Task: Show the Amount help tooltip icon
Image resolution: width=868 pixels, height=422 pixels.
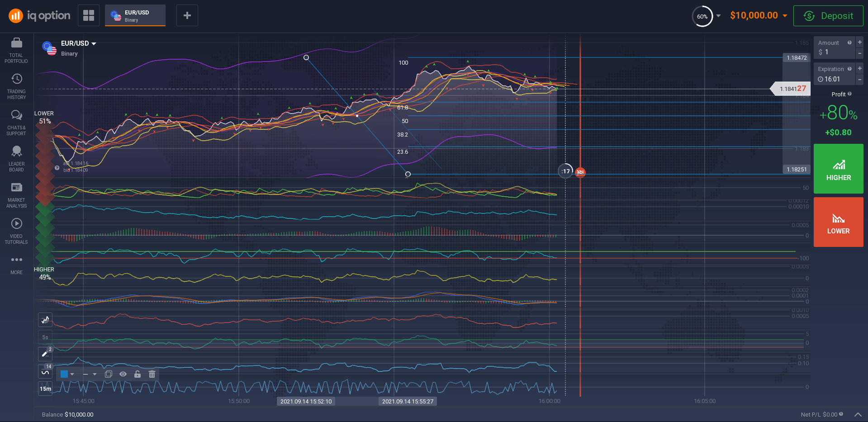Action: coord(849,43)
